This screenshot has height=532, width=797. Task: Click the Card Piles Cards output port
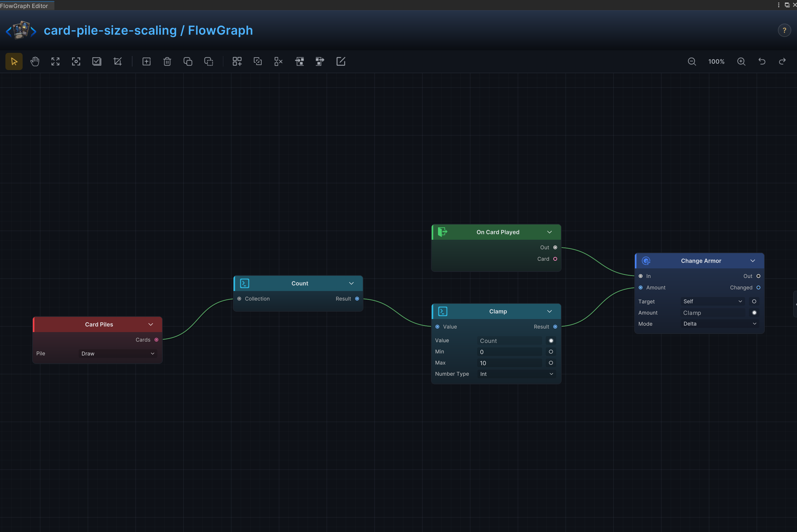click(x=156, y=340)
